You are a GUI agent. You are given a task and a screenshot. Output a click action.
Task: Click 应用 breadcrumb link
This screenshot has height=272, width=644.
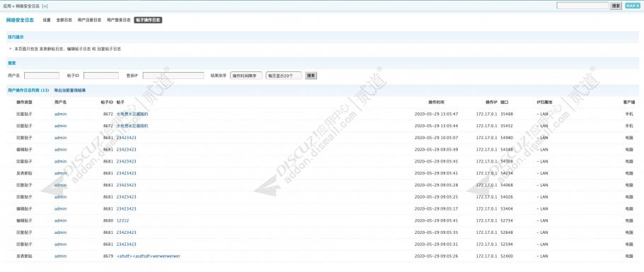pos(7,6)
